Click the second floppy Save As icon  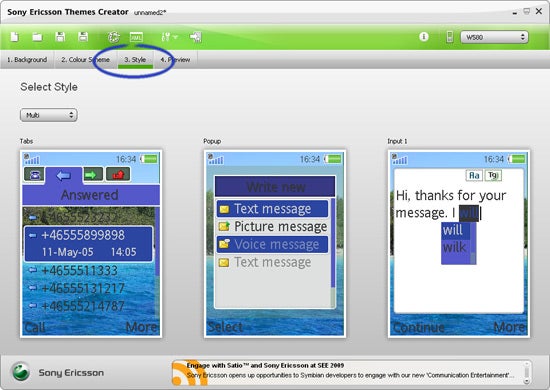click(x=83, y=37)
